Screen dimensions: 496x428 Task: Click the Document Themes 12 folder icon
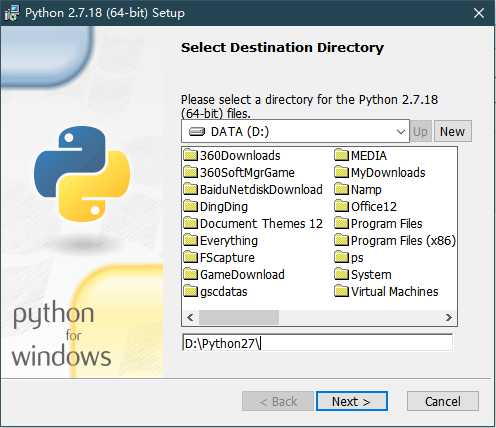pos(191,223)
